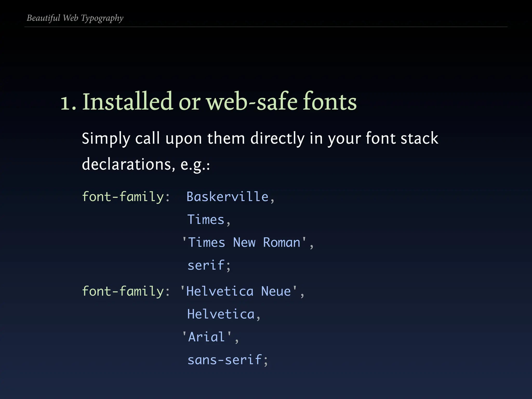Viewport: 532px width, 399px height.
Task: Click the code value 'Baskerville,'
Action: pyautogui.click(x=231, y=197)
